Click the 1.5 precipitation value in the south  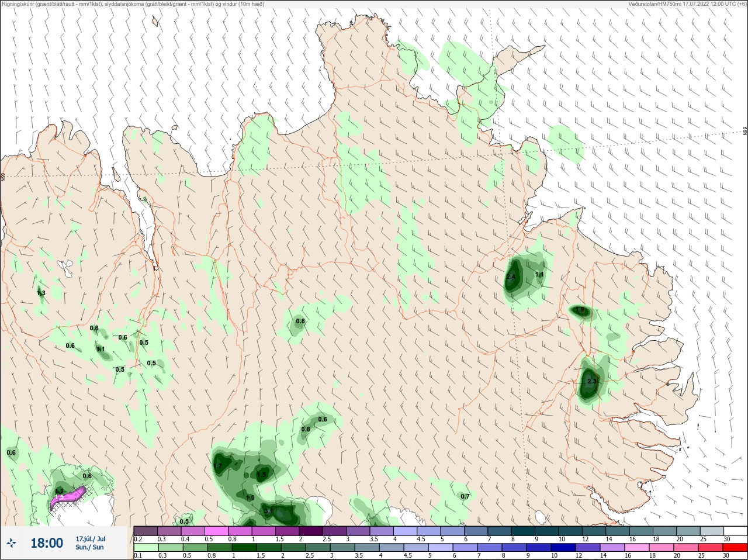point(261,475)
